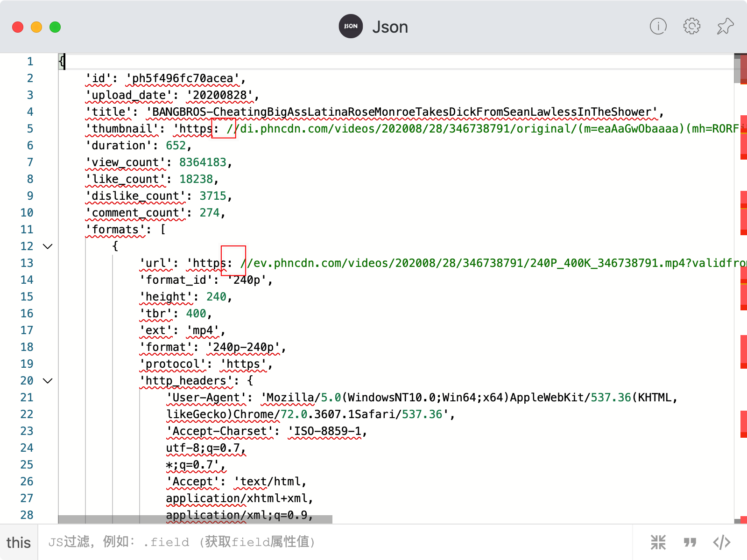Click the 'upload_date' key
747x560 pixels.
[x=129, y=95]
